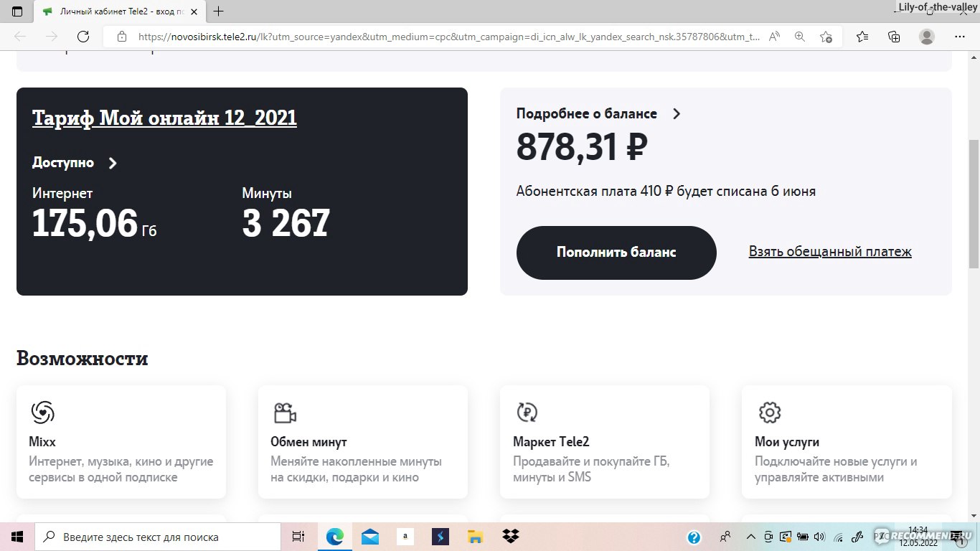Click the new tab plus button
This screenshot has height=551, width=980.
coord(219,11)
